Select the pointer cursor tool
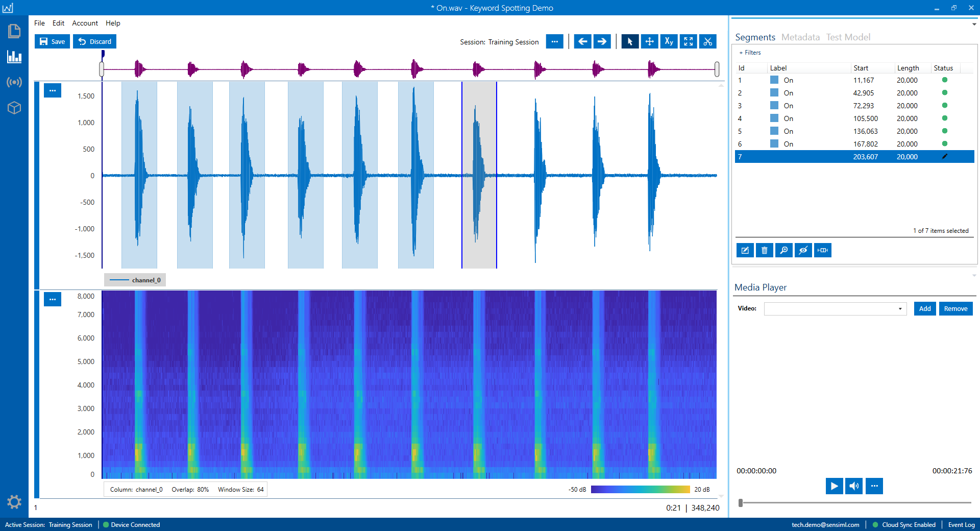 click(x=630, y=41)
